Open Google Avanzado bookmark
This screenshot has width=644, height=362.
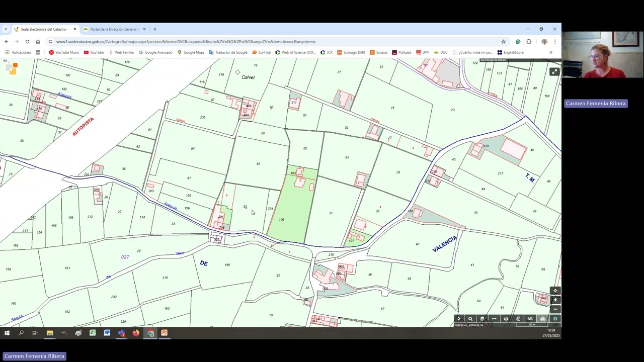pyautogui.click(x=155, y=52)
